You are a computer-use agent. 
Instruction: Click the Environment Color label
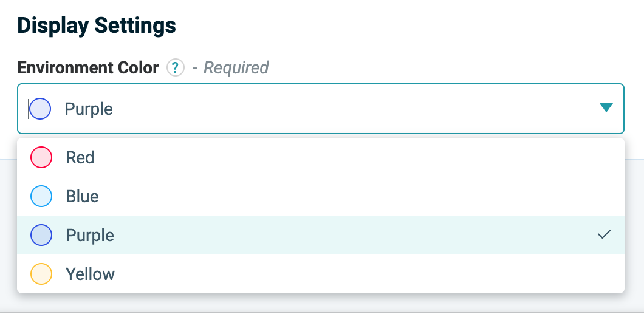(x=88, y=67)
